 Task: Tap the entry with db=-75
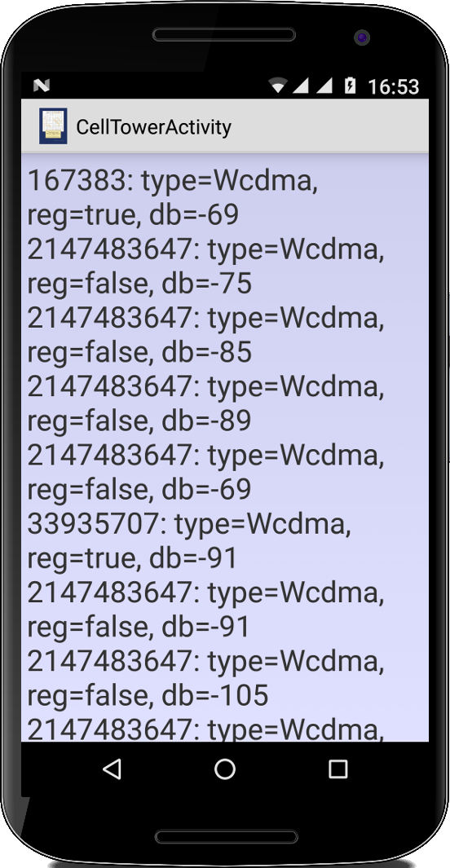coord(206,267)
